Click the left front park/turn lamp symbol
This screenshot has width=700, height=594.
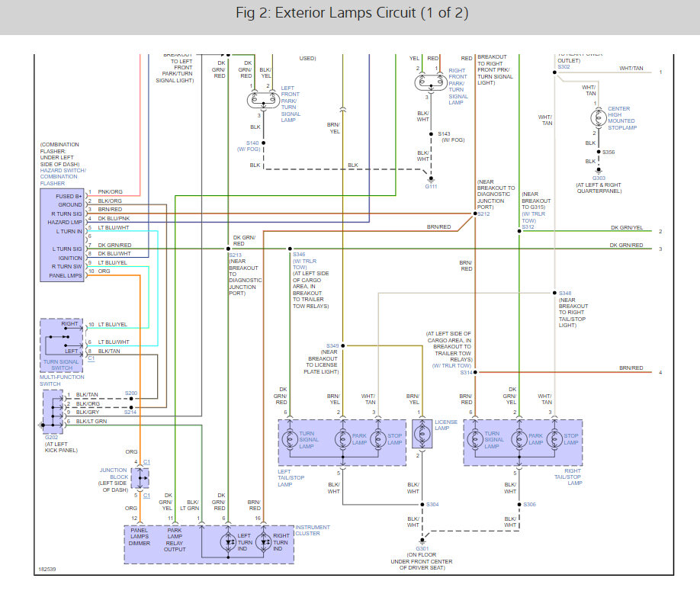pyautogui.click(x=263, y=100)
